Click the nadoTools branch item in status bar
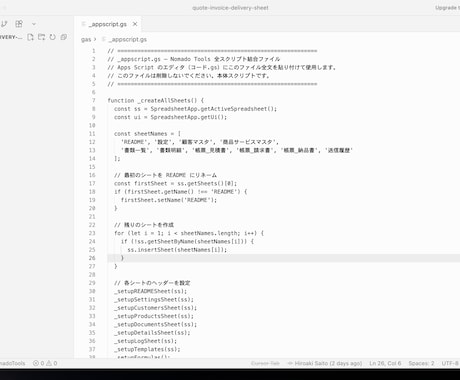The height and width of the screenshot is (380, 460). pyautogui.click(x=13, y=363)
